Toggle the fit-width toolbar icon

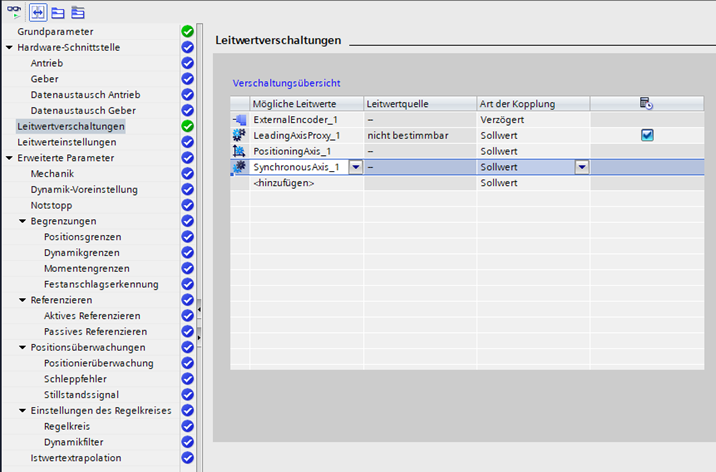pyautogui.click(x=38, y=11)
